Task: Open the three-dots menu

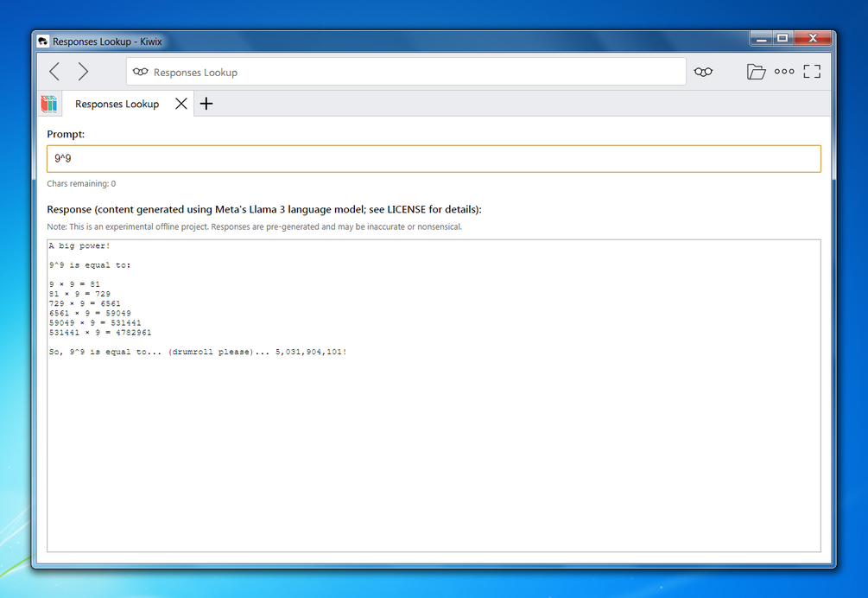Action: click(784, 72)
